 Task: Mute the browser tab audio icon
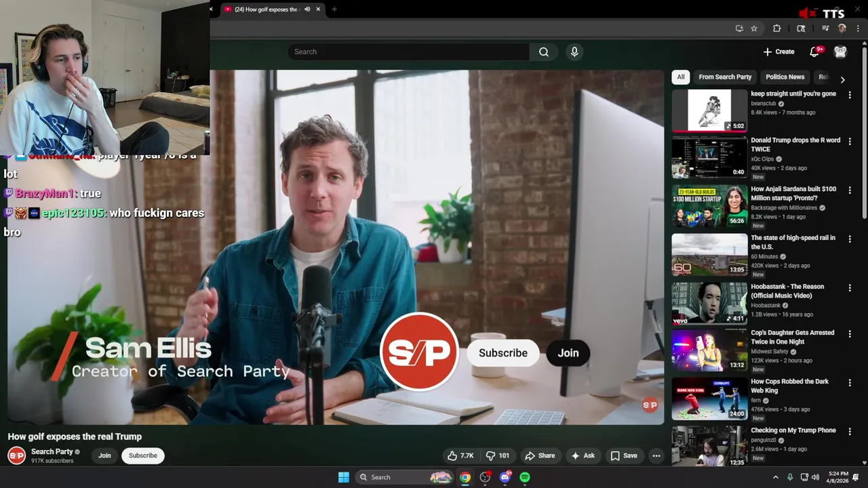click(307, 9)
